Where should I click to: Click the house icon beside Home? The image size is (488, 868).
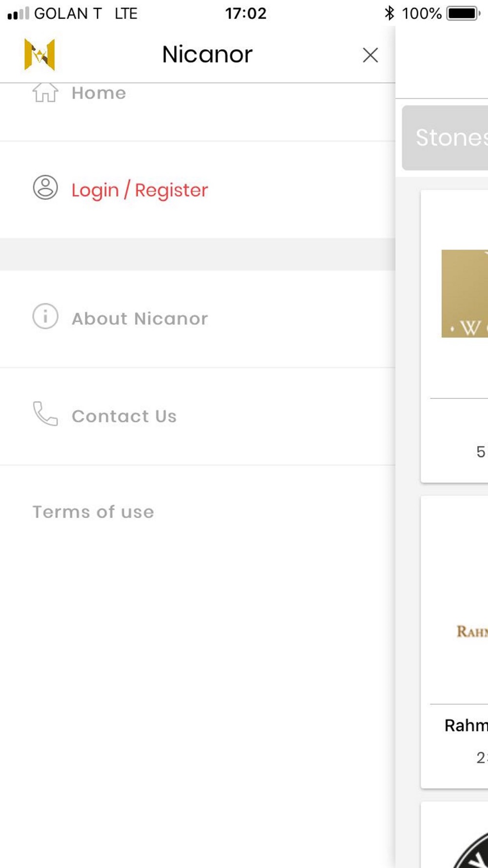45,92
